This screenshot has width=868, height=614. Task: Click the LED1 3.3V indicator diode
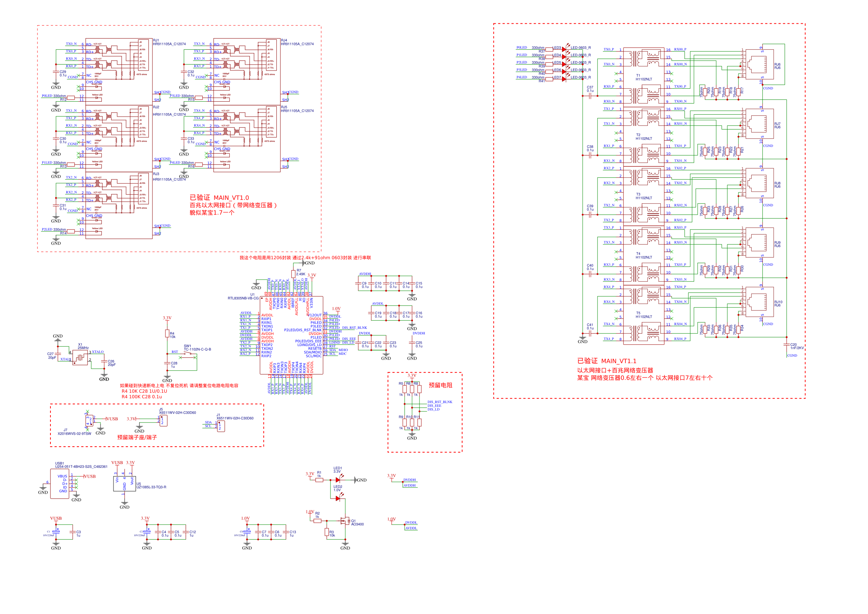click(338, 480)
